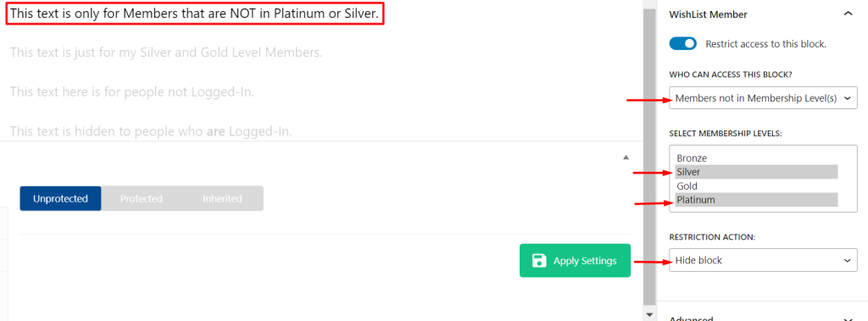Select text block about NOT in Platinum or Silver
The height and width of the screenshot is (321, 868).
(194, 14)
